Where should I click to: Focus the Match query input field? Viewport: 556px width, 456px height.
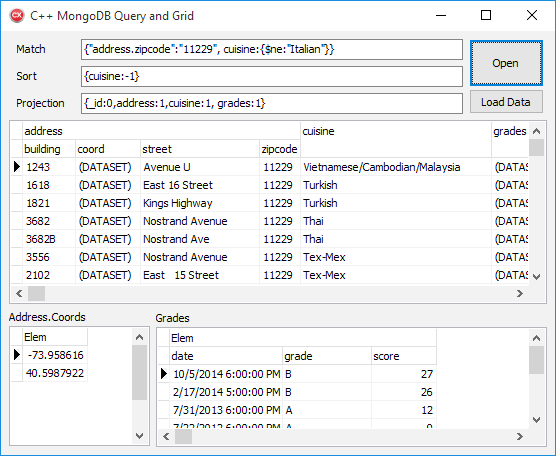[272, 49]
